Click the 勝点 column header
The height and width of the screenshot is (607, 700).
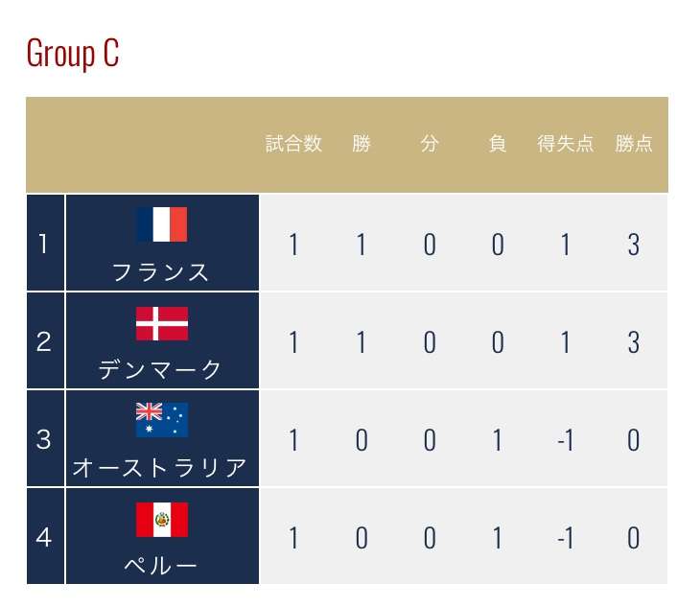(634, 144)
